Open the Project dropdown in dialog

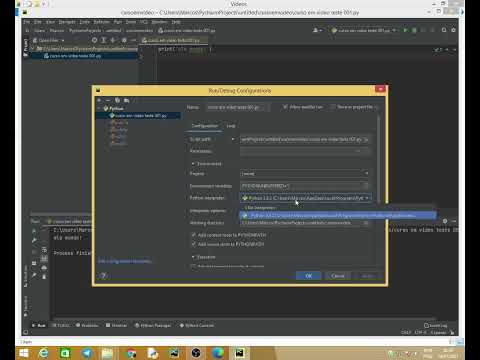click(x=305, y=173)
